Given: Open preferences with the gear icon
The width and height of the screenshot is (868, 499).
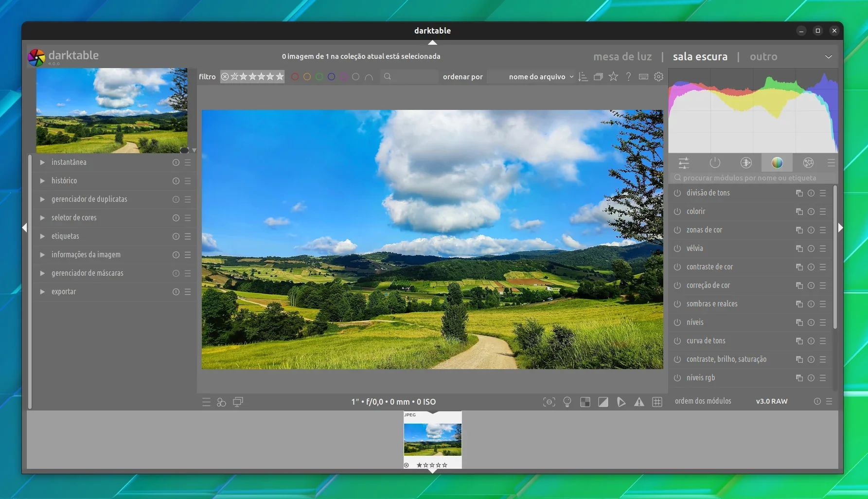Looking at the screenshot, I should click(x=659, y=77).
